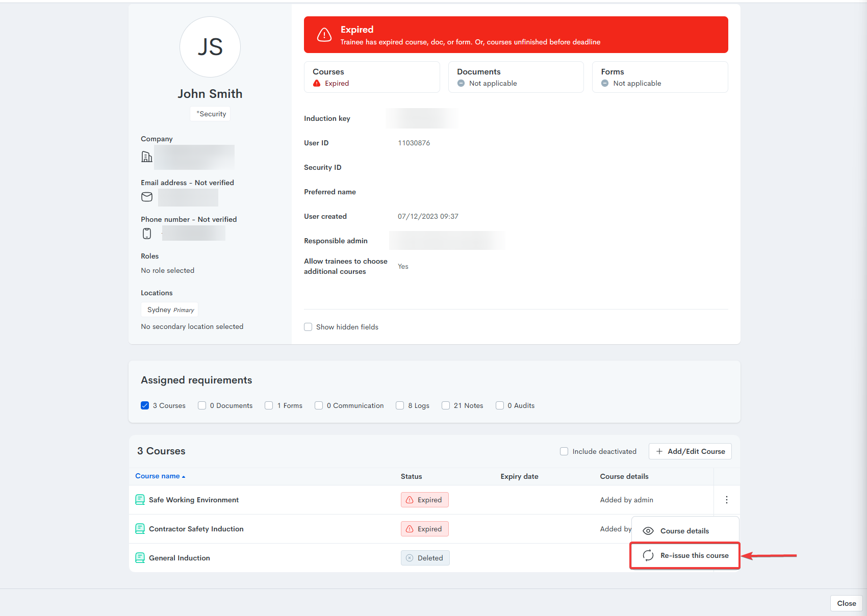Image resolution: width=867 pixels, height=616 pixels.
Task: Select Re-issue this course menu option
Action: pos(685,555)
